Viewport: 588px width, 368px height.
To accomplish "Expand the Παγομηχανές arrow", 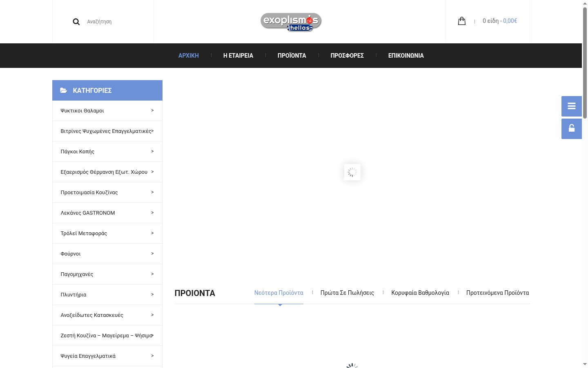I will tap(152, 274).
